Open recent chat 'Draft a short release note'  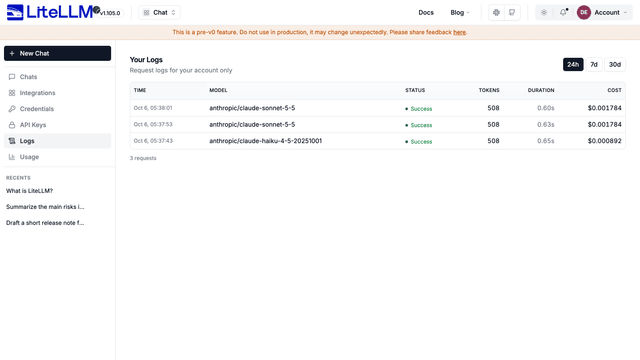(x=45, y=222)
